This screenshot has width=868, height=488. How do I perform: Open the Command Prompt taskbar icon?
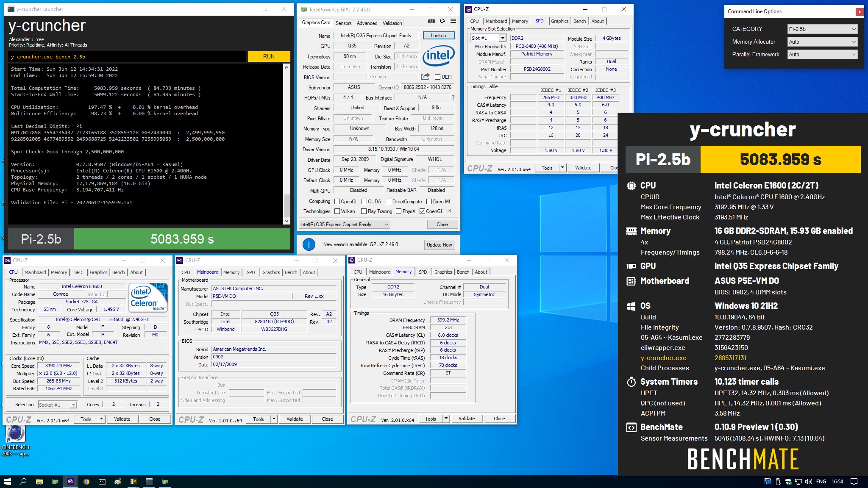tap(102, 482)
